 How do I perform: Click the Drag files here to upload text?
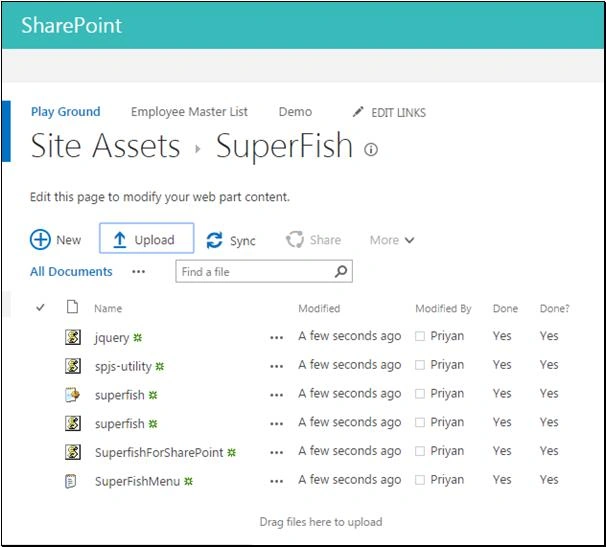[321, 522]
